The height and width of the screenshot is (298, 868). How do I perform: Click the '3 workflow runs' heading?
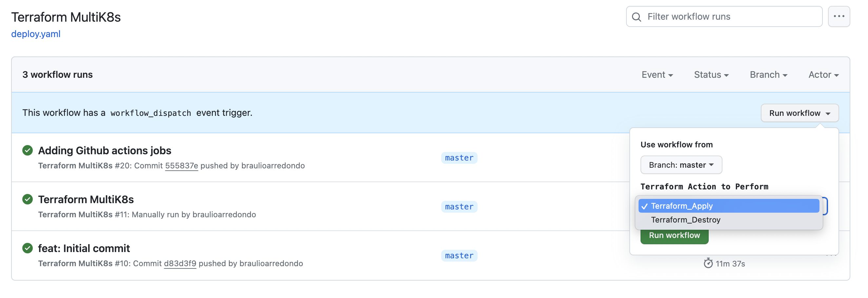(57, 74)
